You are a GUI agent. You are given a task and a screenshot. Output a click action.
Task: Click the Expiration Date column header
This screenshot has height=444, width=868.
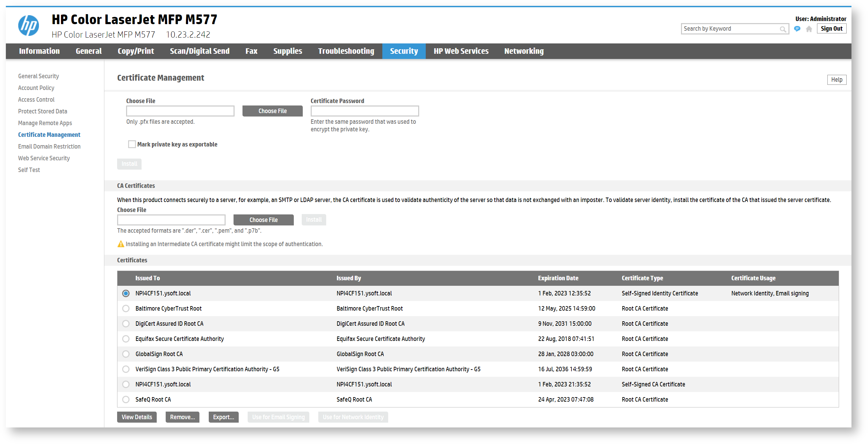(558, 278)
